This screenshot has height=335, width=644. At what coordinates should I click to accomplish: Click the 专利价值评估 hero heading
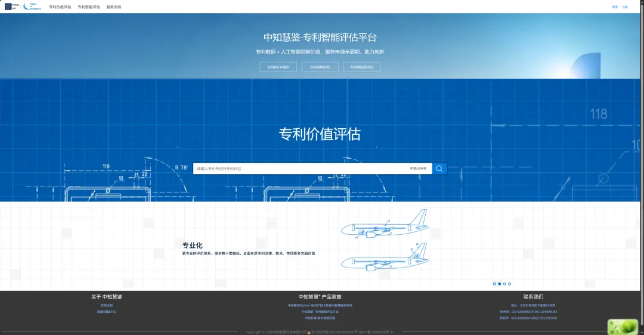(320, 134)
